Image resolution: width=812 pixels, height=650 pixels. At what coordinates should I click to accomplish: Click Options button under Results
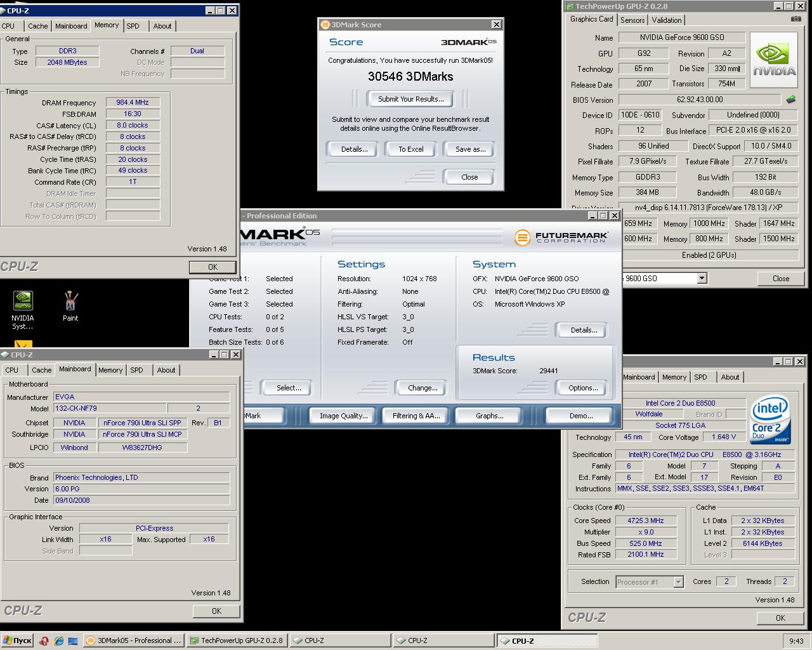583,388
